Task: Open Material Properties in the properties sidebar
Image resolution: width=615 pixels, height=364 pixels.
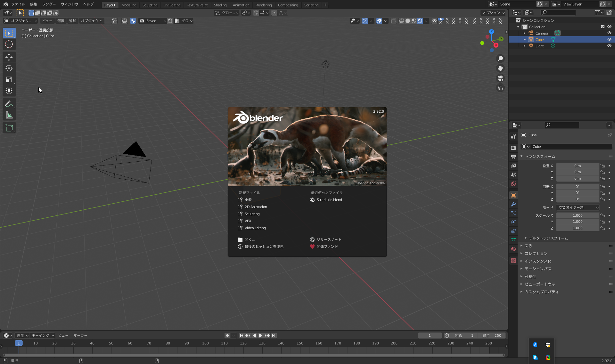Action: (x=513, y=249)
